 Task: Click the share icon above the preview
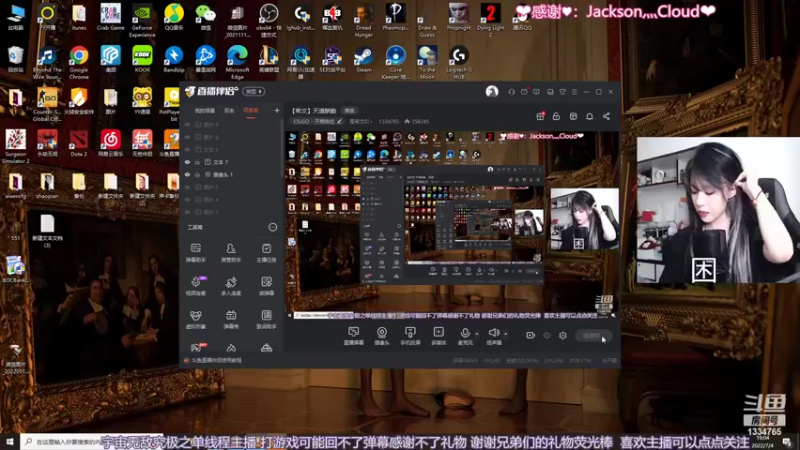click(606, 116)
